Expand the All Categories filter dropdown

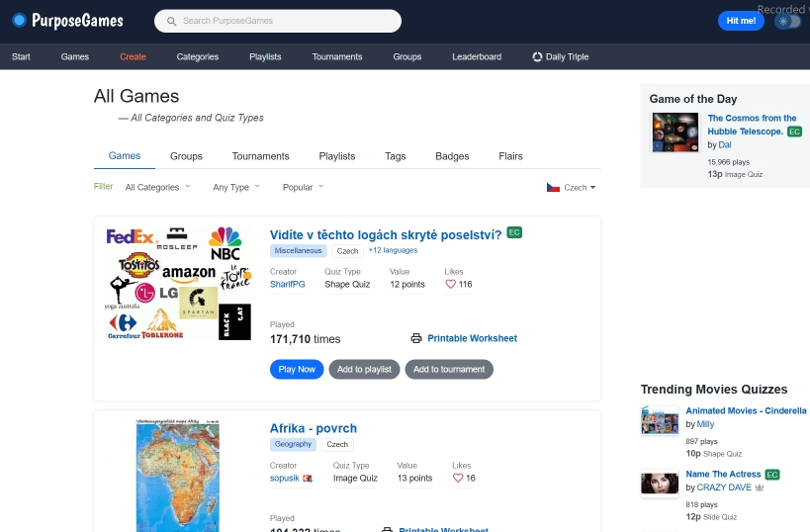[156, 187]
